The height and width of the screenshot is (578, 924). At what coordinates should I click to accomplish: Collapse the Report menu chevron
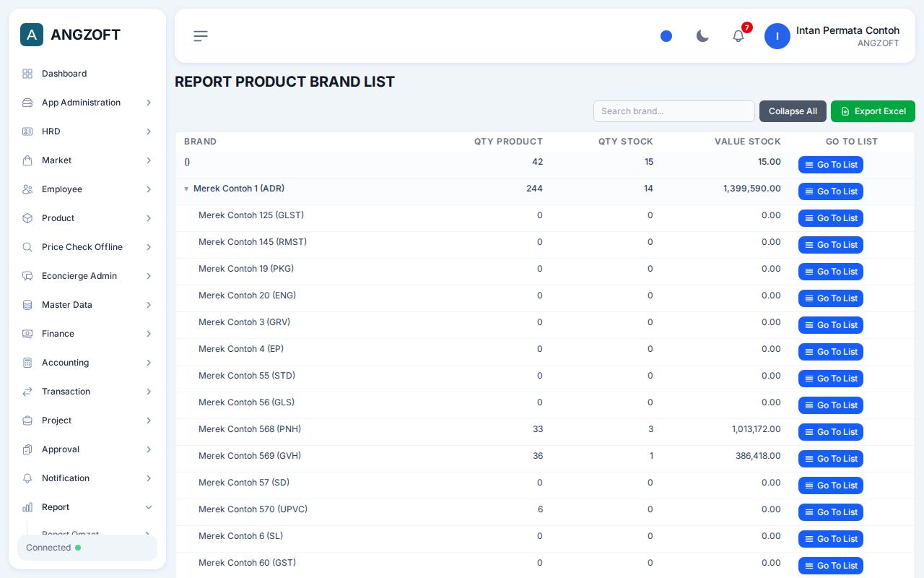(149, 507)
